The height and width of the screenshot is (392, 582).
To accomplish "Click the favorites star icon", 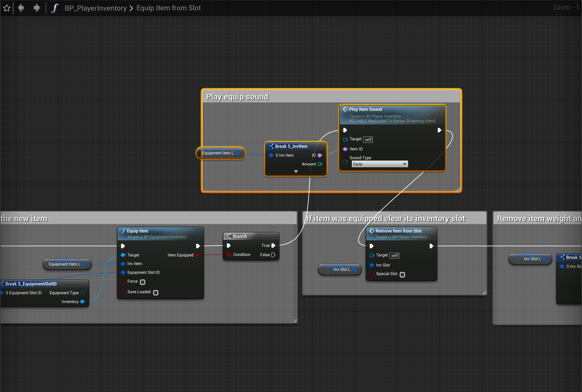I will 7,8.
